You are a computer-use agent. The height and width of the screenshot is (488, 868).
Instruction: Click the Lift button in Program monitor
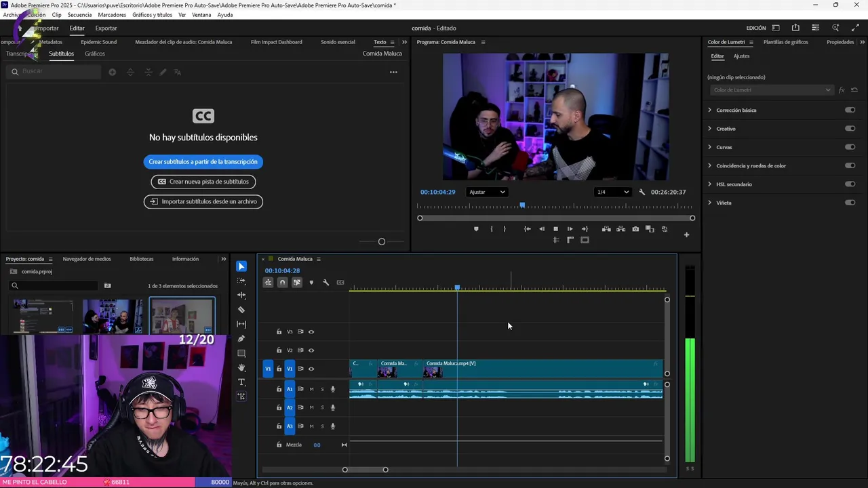click(x=606, y=229)
